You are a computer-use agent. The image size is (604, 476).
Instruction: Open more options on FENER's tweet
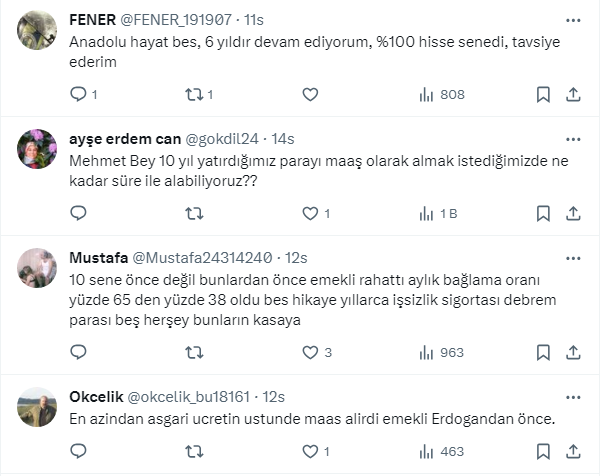[x=573, y=21]
